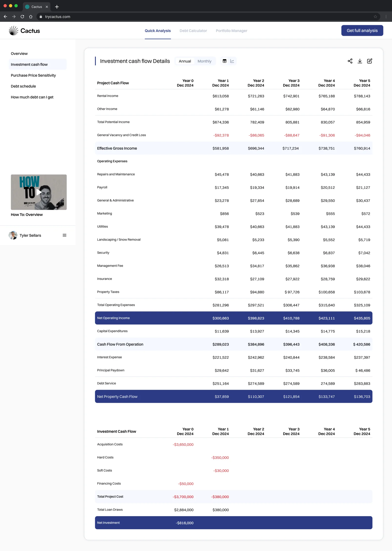Image resolution: width=392 pixels, height=551 pixels.
Task: Click Interest Expense Year 1 value $221,522
Action: click(220, 357)
